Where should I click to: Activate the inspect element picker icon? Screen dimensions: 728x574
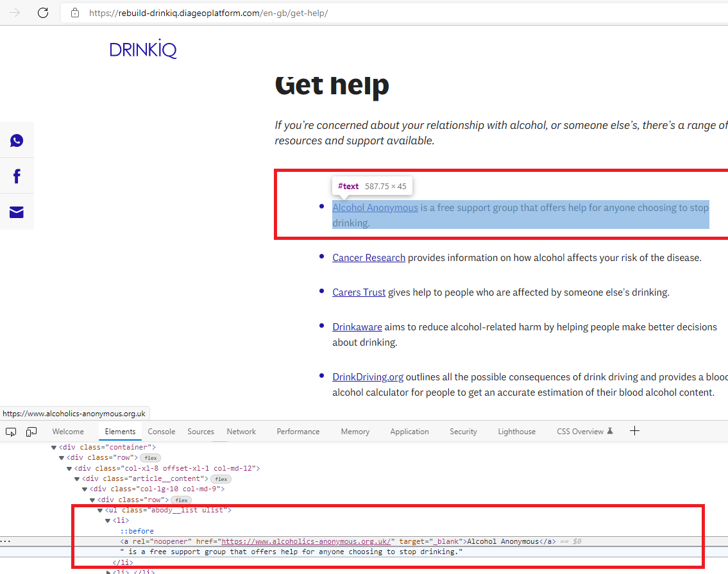click(11, 432)
